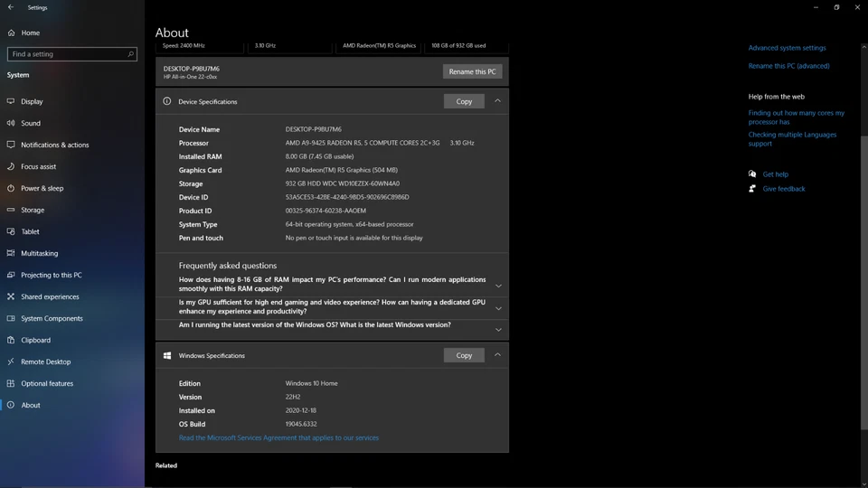Click the Power & sleep icon

(11, 188)
